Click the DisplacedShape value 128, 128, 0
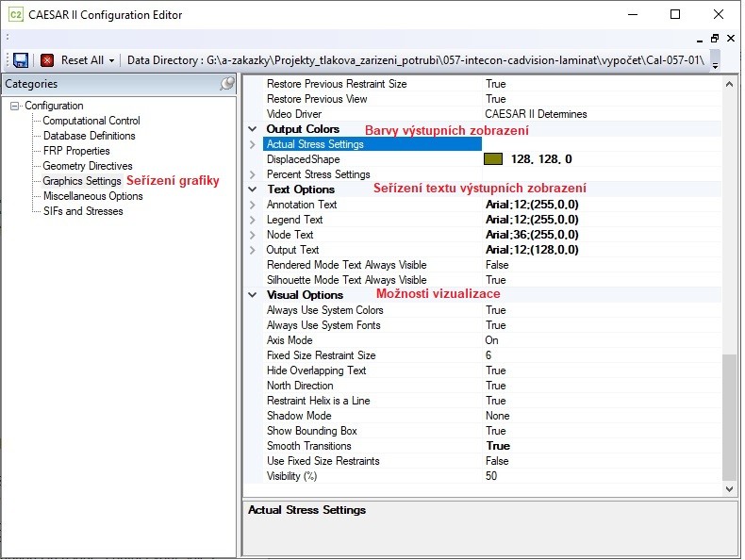The height and width of the screenshot is (560, 745). (541, 159)
